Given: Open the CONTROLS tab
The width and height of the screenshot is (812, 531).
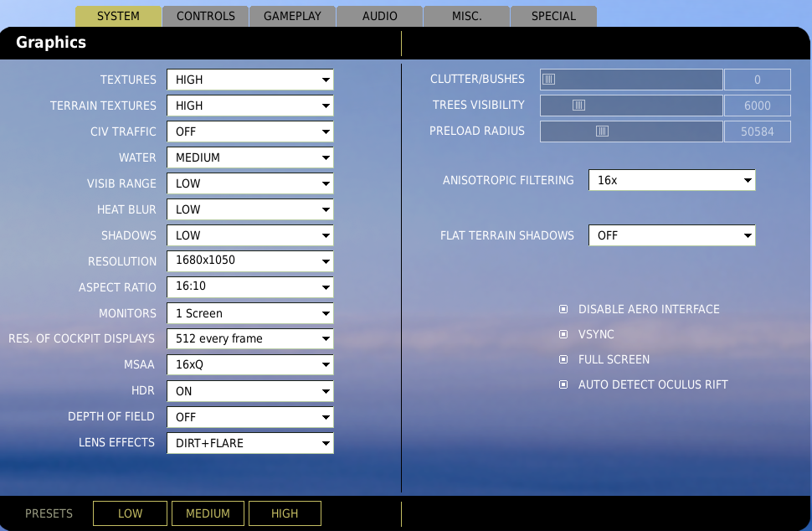Looking at the screenshot, I should pyautogui.click(x=206, y=16).
